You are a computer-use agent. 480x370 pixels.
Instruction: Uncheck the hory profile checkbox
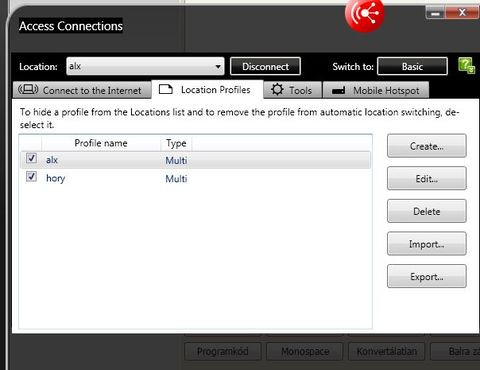(x=31, y=176)
